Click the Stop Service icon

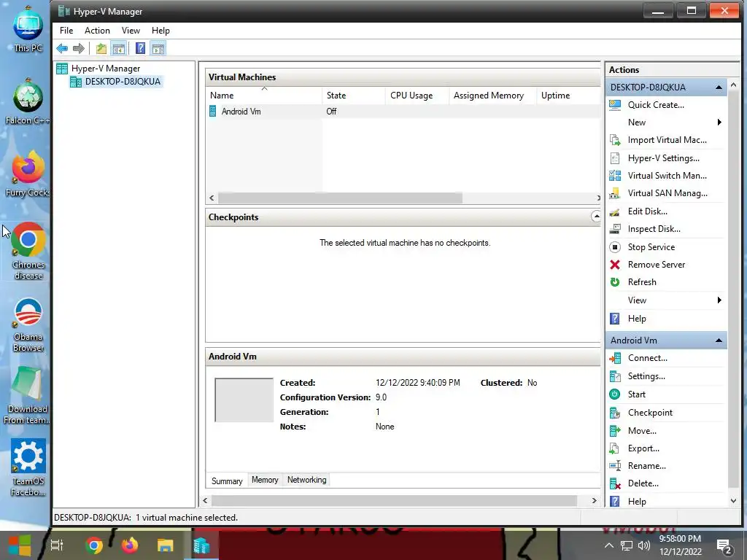615,247
